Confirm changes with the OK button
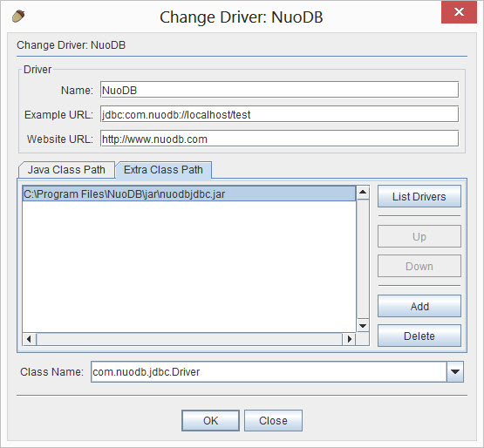Viewport: 484px width, 448px height. 210,420
